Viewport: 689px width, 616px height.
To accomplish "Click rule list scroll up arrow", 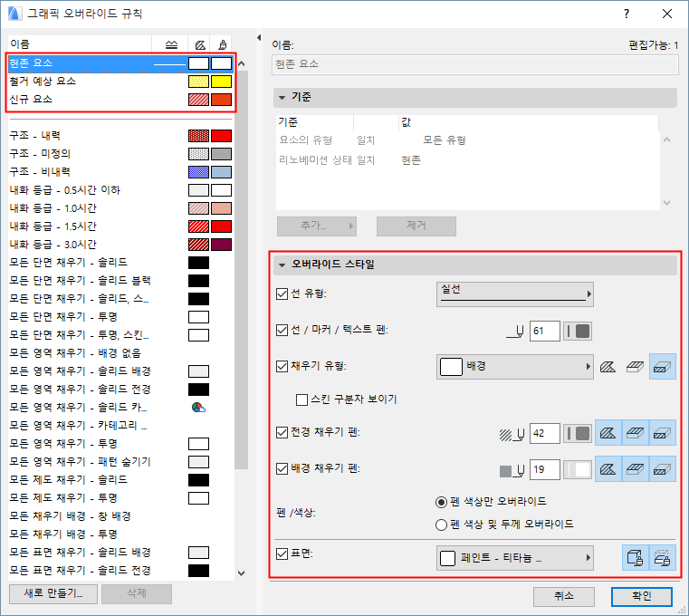I will [x=241, y=64].
